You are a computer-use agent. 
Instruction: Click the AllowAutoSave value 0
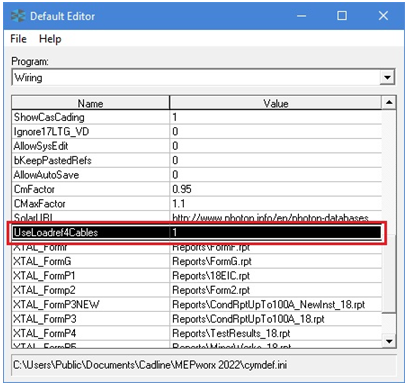click(x=276, y=174)
